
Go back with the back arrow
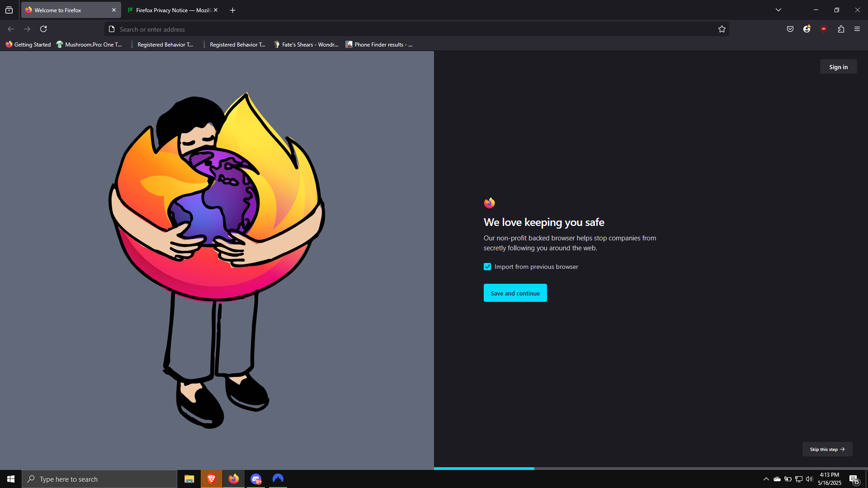11,29
